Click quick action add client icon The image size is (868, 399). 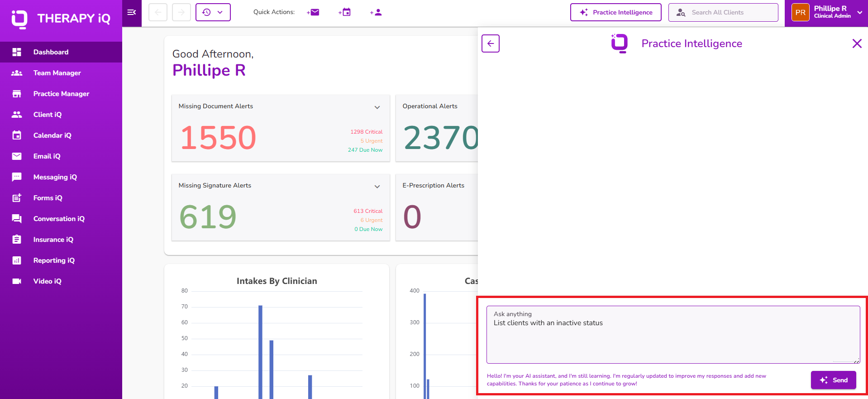pos(376,12)
